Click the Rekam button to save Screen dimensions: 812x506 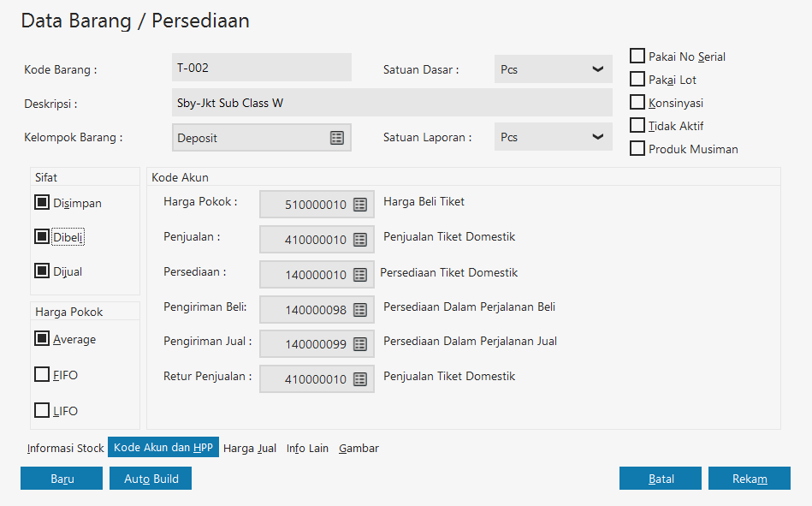pos(749,479)
